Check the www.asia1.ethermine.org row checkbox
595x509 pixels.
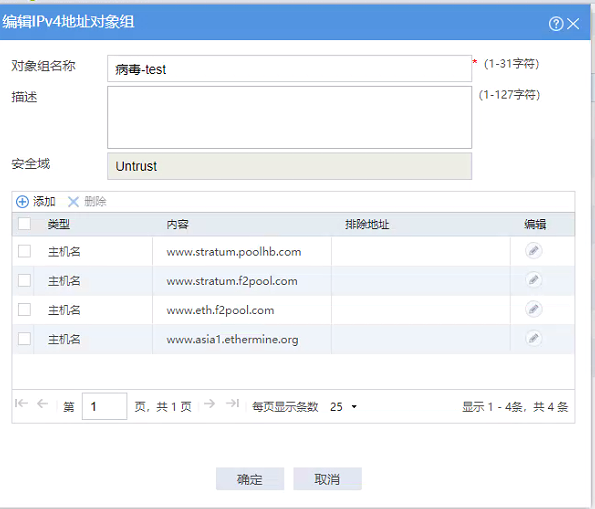coord(25,339)
